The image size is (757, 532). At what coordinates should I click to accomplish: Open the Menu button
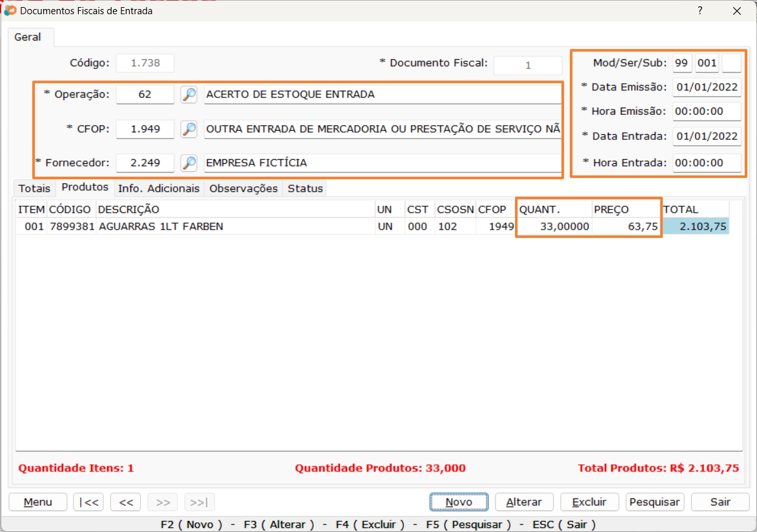pyautogui.click(x=38, y=502)
